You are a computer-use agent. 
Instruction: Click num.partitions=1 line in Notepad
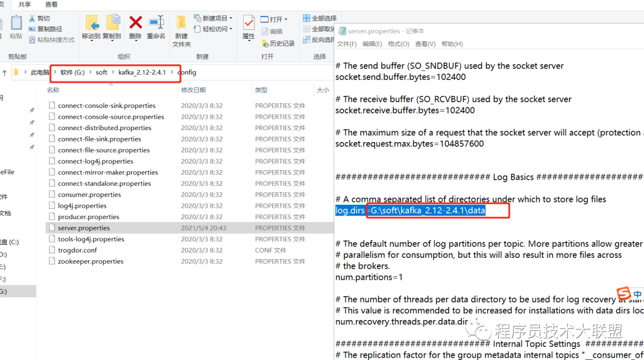coord(369,277)
